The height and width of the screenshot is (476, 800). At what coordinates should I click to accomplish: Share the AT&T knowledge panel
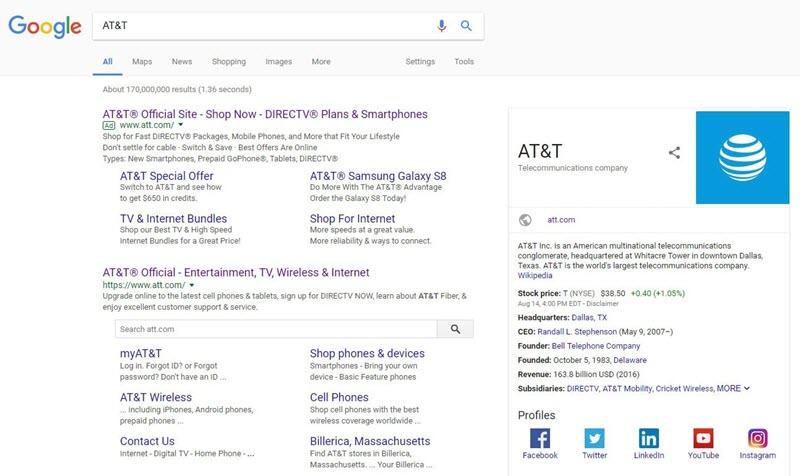pyautogui.click(x=674, y=152)
